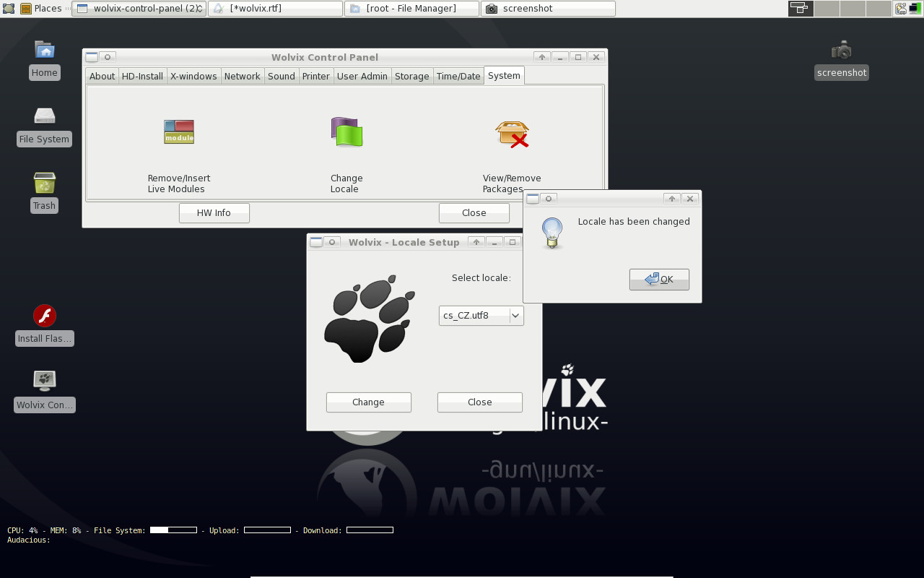Shade the Locale Setup window with up arrow
The image size is (924, 578).
coord(476,242)
